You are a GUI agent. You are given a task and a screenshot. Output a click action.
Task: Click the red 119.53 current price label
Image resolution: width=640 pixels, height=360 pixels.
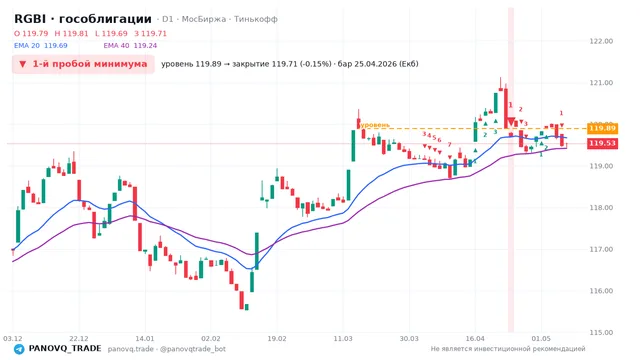[x=602, y=143]
